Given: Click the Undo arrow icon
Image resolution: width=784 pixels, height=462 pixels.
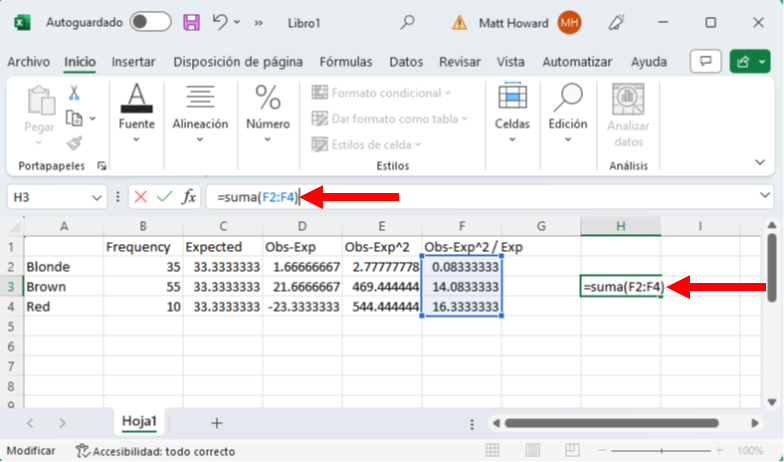Looking at the screenshot, I should (222, 21).
